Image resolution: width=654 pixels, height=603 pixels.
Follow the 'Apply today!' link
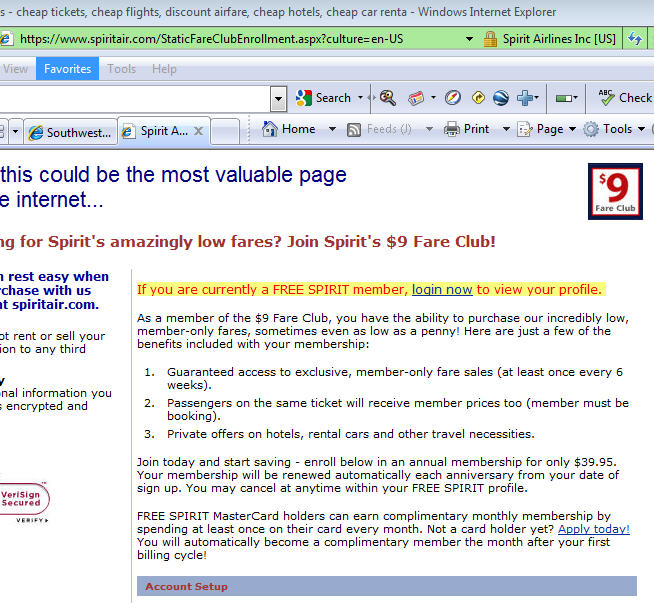(594, 529)
